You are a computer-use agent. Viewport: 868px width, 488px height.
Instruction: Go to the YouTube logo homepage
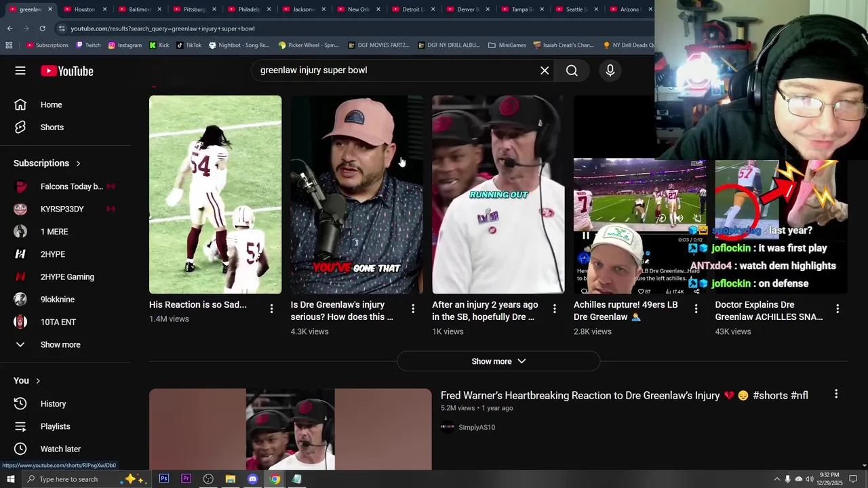tap(66, 71)
